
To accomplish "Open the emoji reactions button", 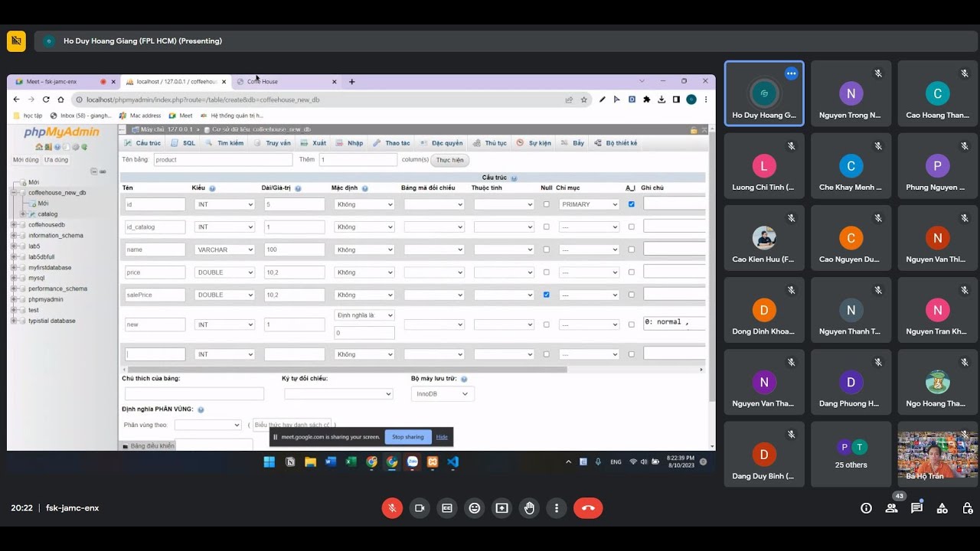I will pos(475,508).
